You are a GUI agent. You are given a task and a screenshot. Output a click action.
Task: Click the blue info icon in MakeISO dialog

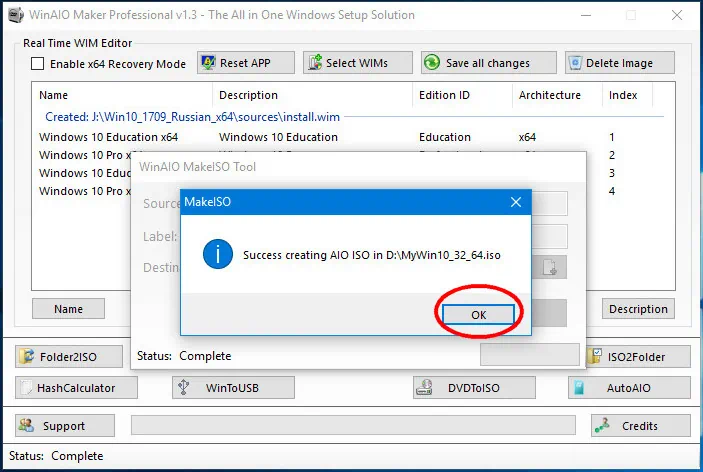217,254
